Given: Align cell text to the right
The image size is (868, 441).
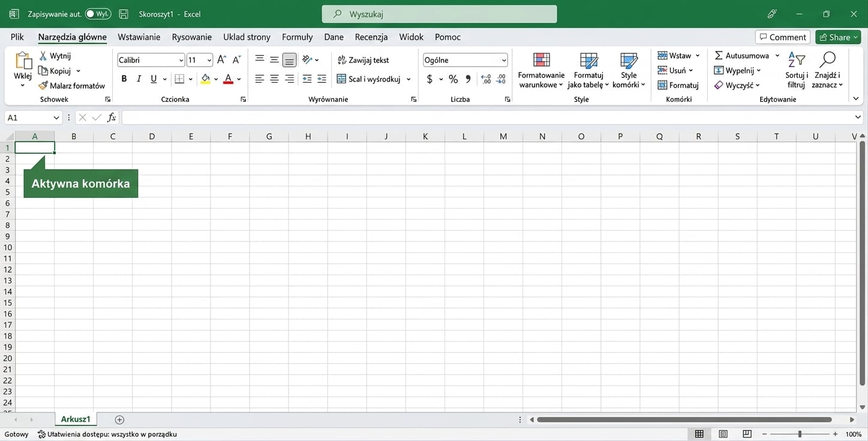Looking at the screenshot, I should (289, 79).
